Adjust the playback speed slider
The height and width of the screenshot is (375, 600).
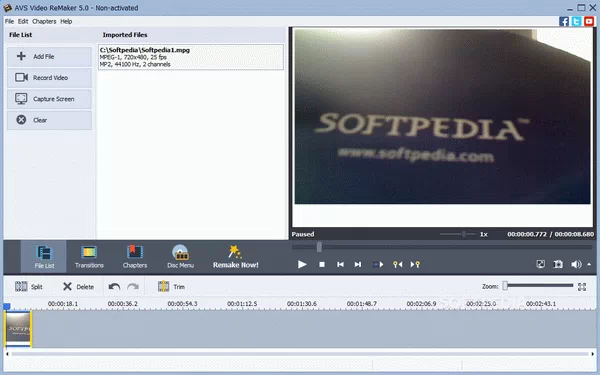coord(463,234)
